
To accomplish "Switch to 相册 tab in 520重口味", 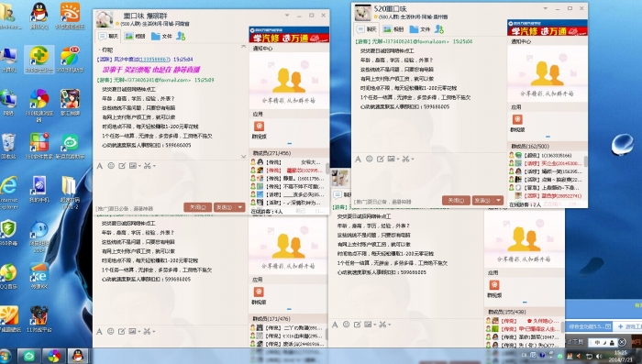I will tap(393, 29).
